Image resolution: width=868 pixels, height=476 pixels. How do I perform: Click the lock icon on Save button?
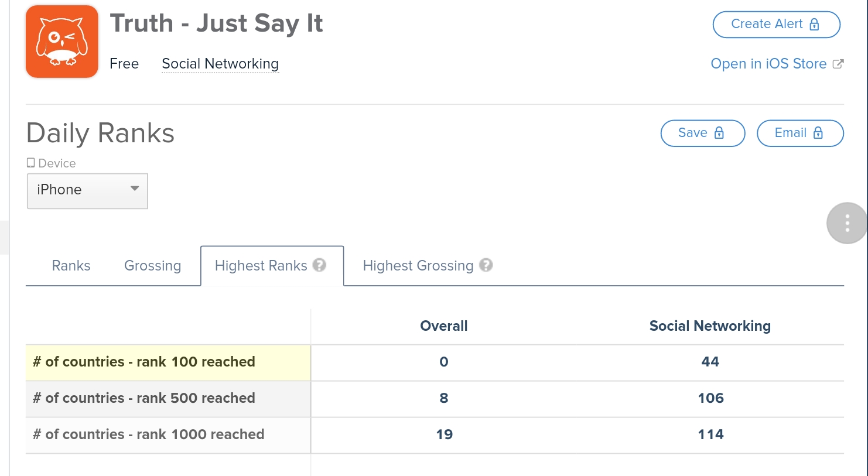click(x=719, y=133)
